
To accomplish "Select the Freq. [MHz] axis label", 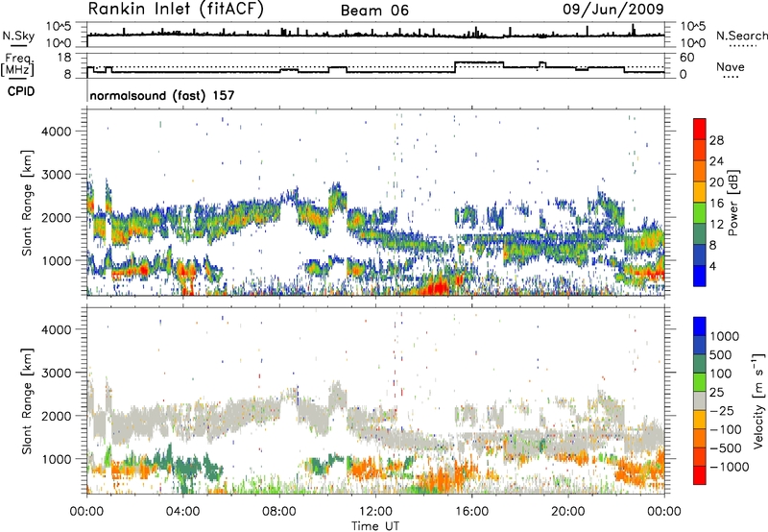I will click(x=18, y=65).
